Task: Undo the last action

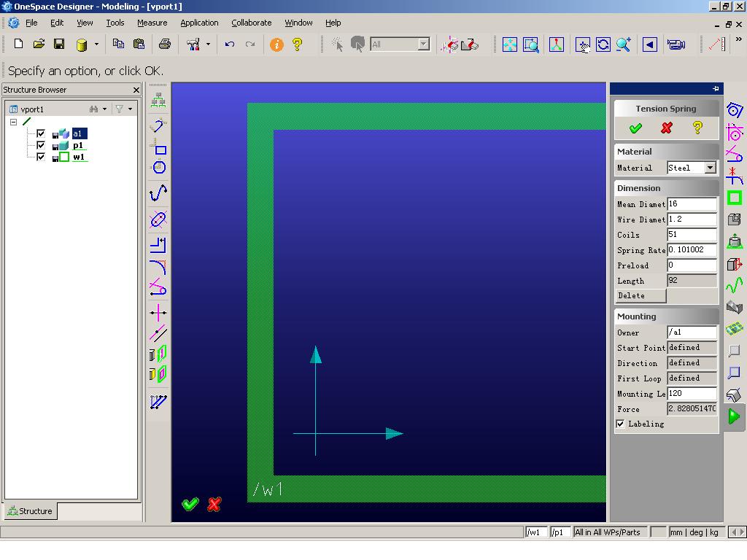Action: click(x=230, y=44)
